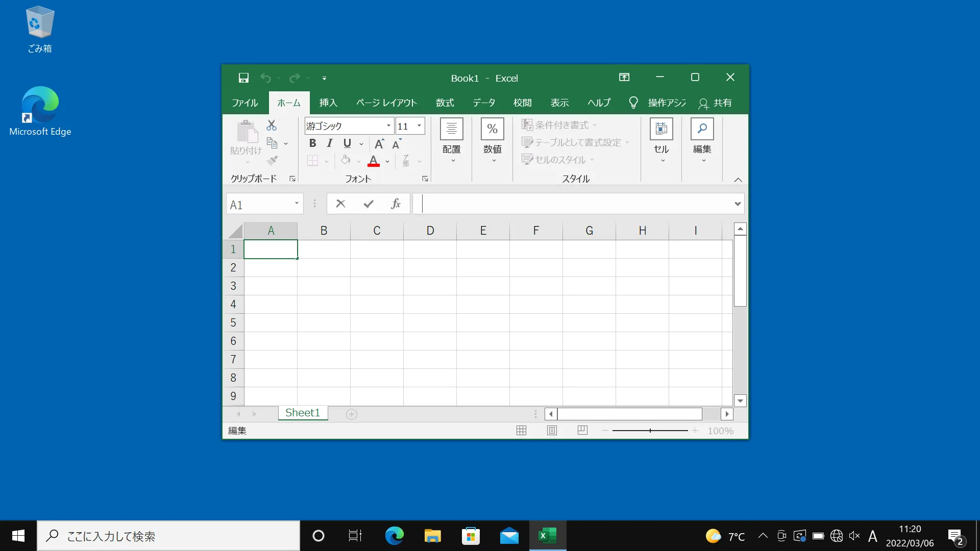
Task: Decrease font size with the small A
Action: click(x=397, y=144)
